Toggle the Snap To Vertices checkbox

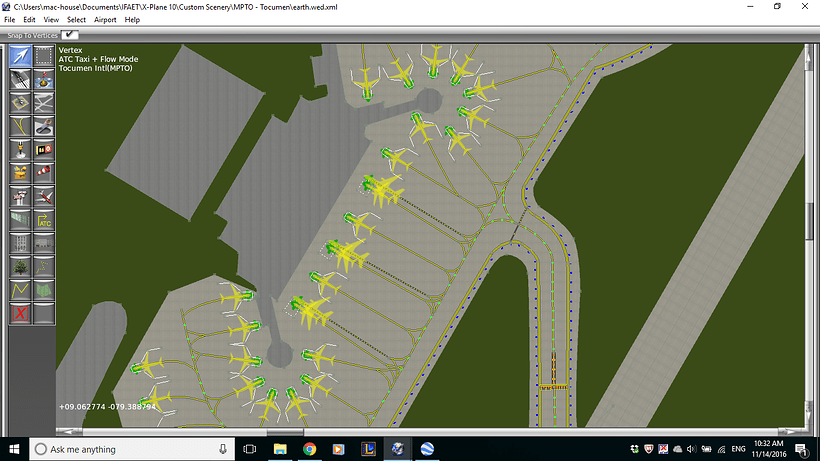(x=69, y=34)
